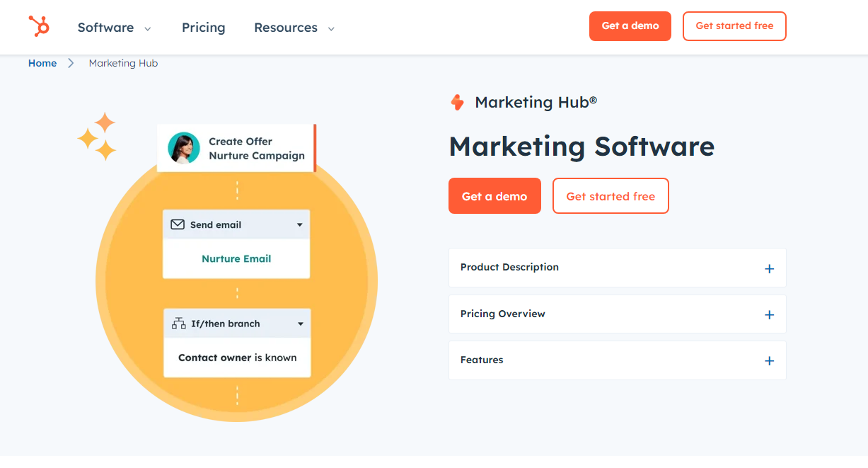Click Get started free in the header

pos(734,26)
